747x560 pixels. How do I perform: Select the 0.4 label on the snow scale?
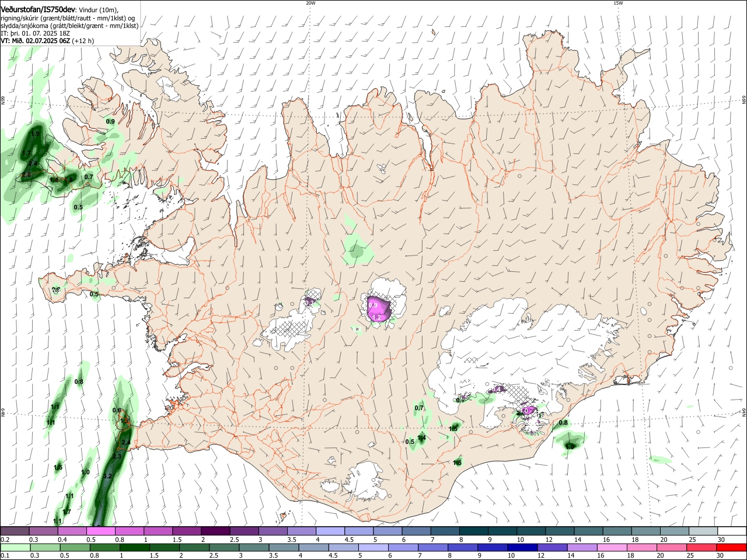tap(62, 540)
